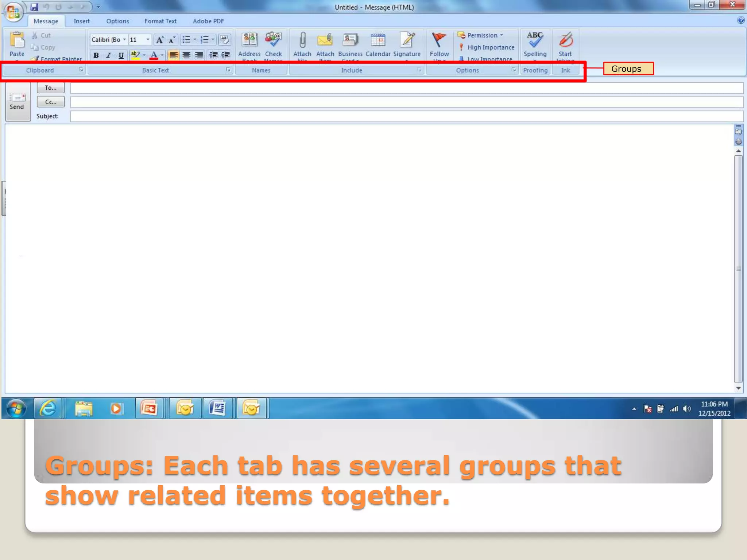Click the Office button

[x=13, y=12]
